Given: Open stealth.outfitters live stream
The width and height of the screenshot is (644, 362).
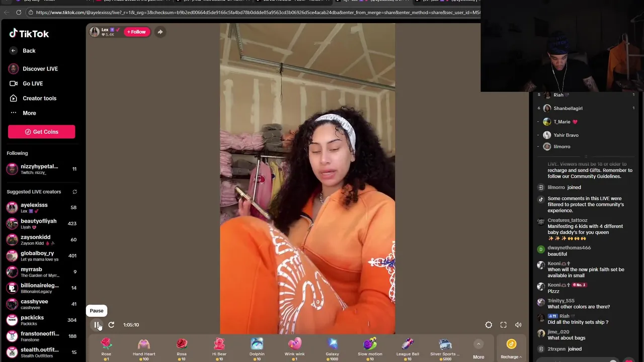Looking at the screenshot, I should coord(41,352).
